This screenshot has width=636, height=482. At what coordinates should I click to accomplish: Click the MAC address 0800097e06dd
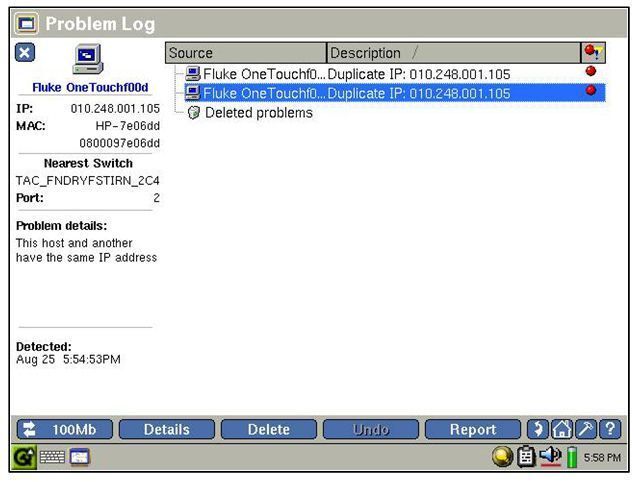(x=120, y=143)
